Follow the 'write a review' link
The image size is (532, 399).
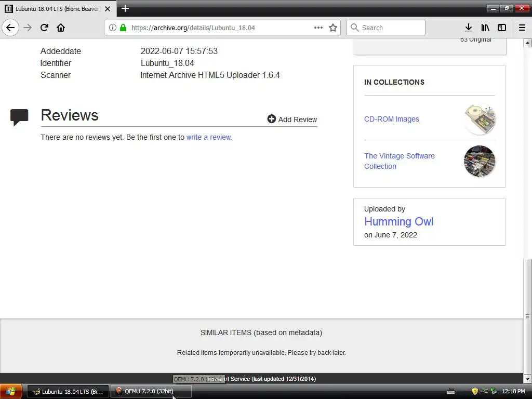click(209, 137)
